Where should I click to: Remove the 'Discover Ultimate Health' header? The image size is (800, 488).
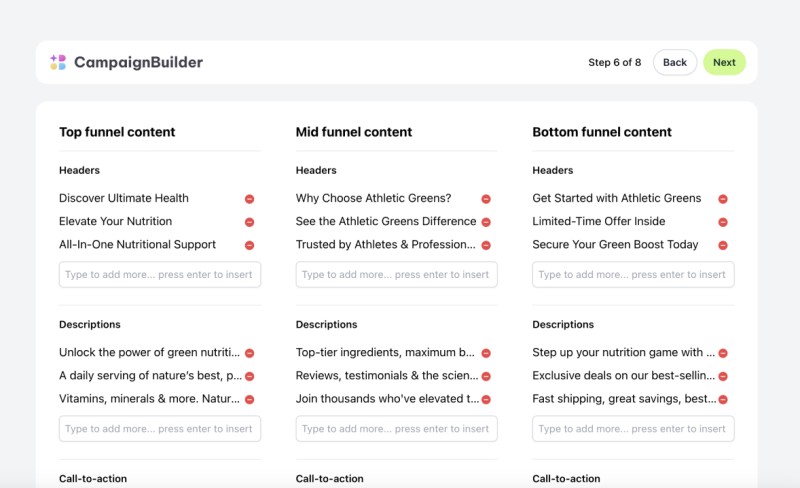coord(249,199)
